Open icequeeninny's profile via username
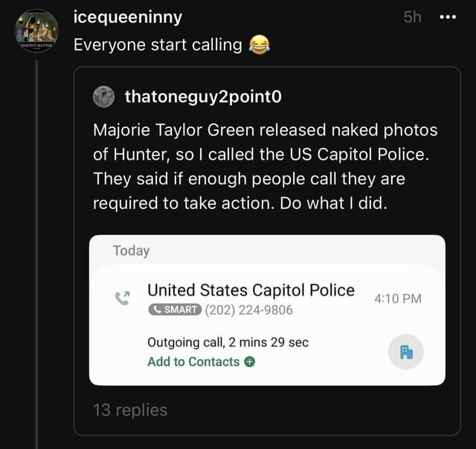This screenshot has height=449, width=476. [x=128, y=17]
